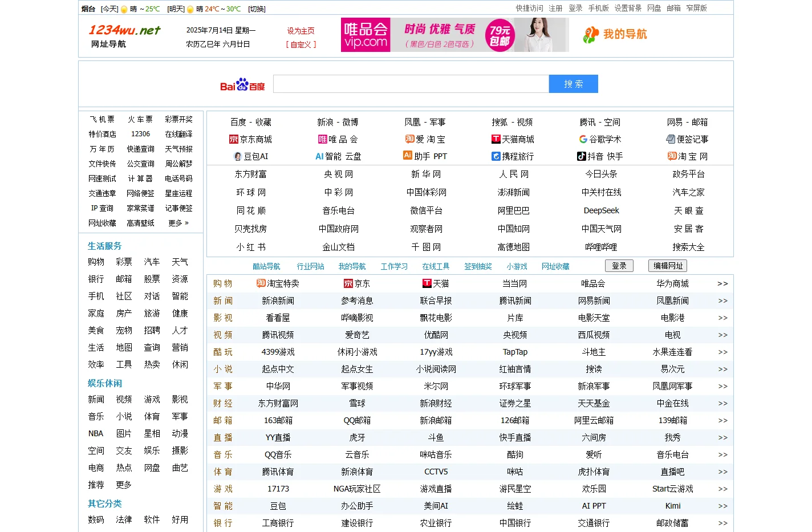
Task: Click the 抖音 快手 TikTok icon
Action: 581,156
